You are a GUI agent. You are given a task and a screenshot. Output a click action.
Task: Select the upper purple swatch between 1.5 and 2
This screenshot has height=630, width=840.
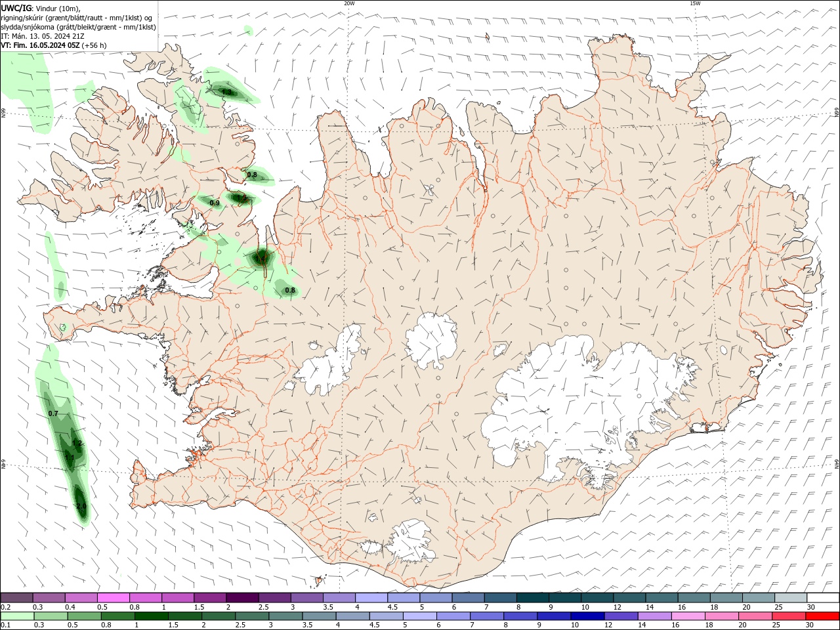(x=210, y=598)
